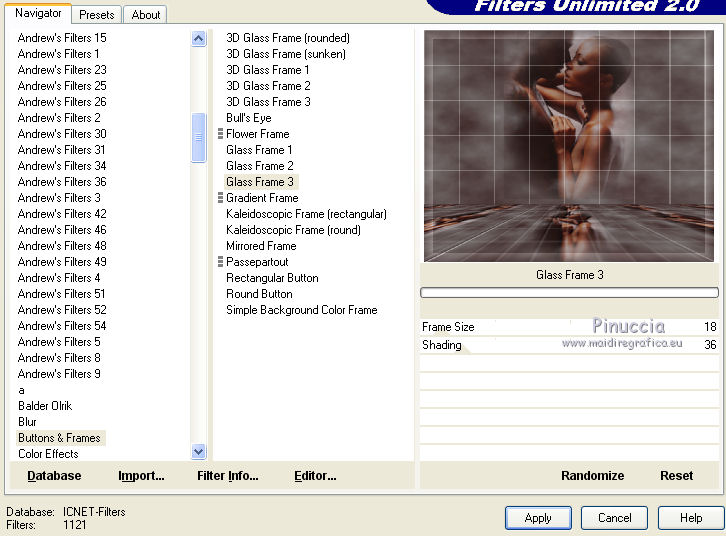Image resolution: width=726 pixels, height=536 pixels.
Task: Select Andrew's Filters 49 category
Action: [62, 262]
